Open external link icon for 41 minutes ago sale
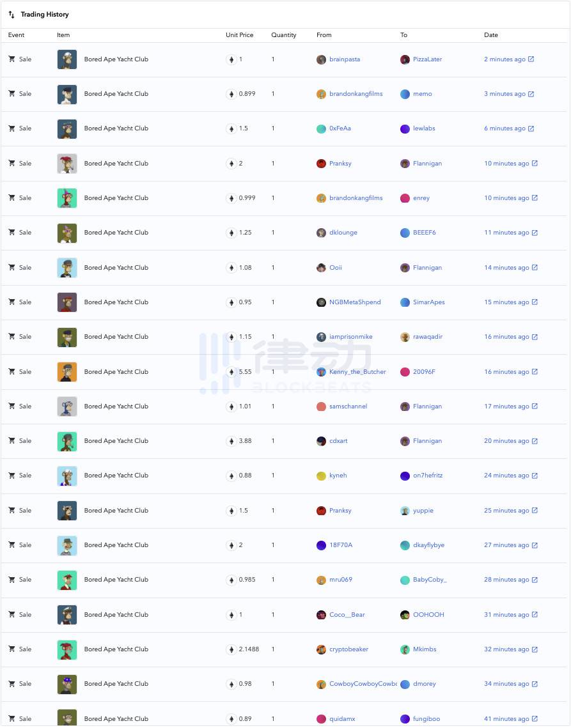Viewport: 571px width, 728px height. point(535,719)
